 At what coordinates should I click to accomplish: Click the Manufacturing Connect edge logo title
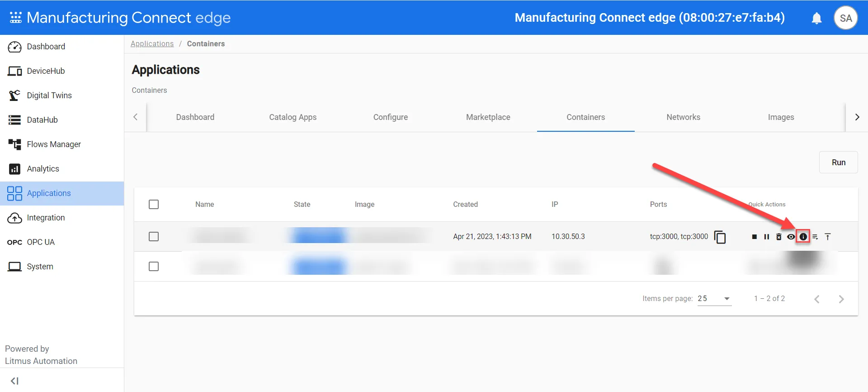point(129,18)
